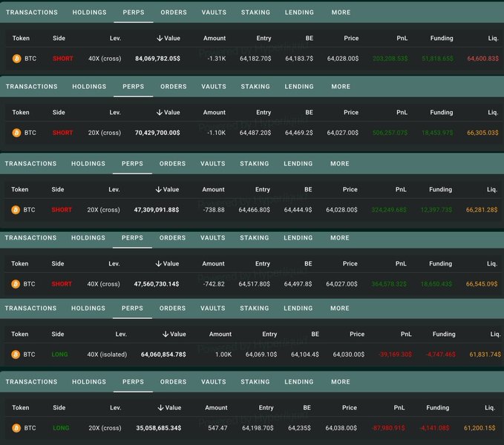Viewport: 504px width, 445px height.
Task: Sort by PnL column above -39,169.30$ value
Action: (406, 334)
